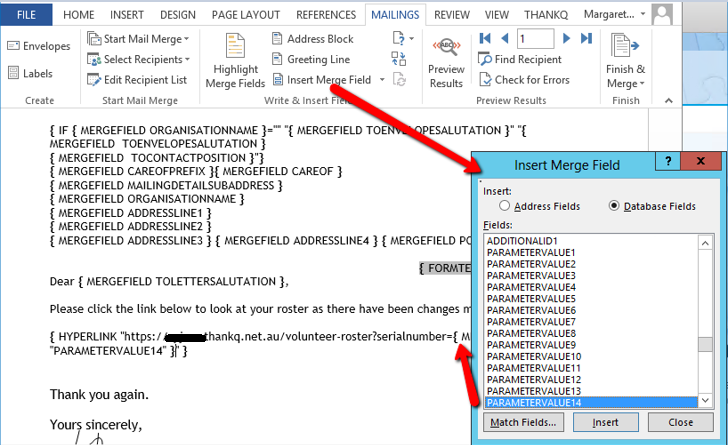The image size is (728, 445).
Task: Select PARAMETERVALUE10 in the Fields list
Action: [533, 356]
